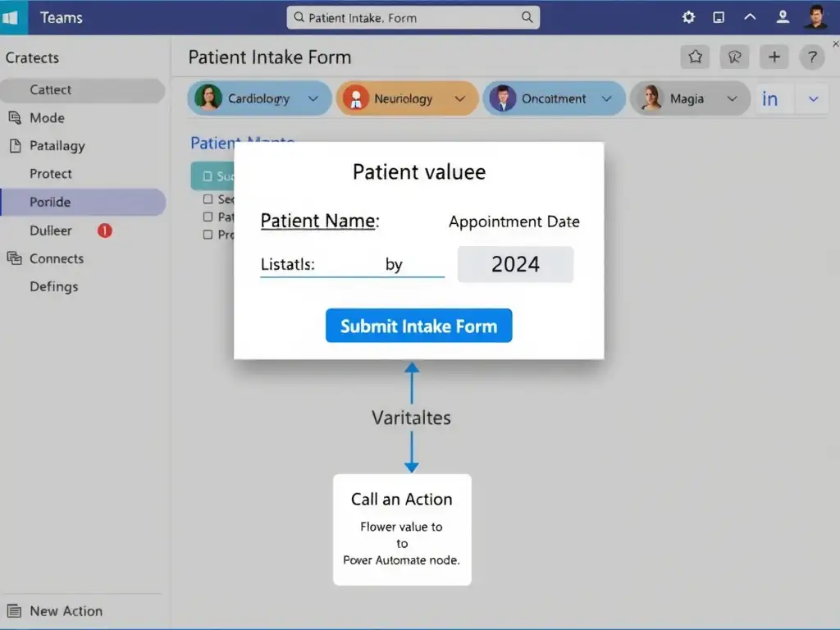The image size is (840, 630).
Task: Select the Poriide sidebar item
Action: [x=83, y=202]
